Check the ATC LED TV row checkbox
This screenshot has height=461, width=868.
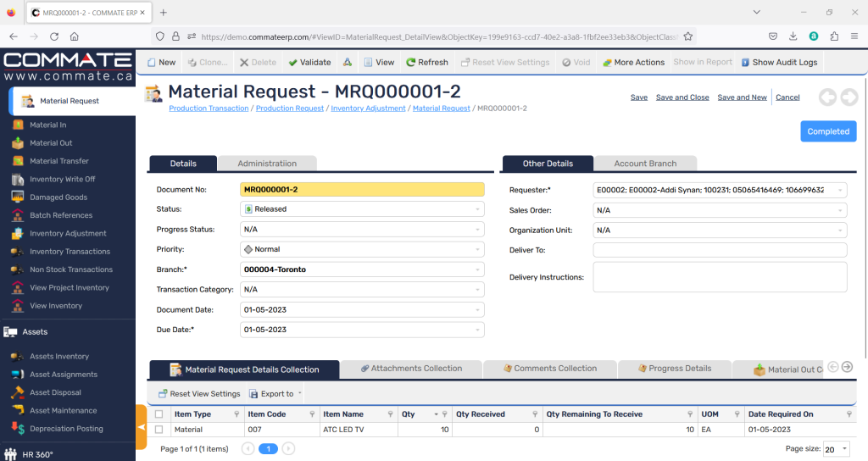pos(159,430)
